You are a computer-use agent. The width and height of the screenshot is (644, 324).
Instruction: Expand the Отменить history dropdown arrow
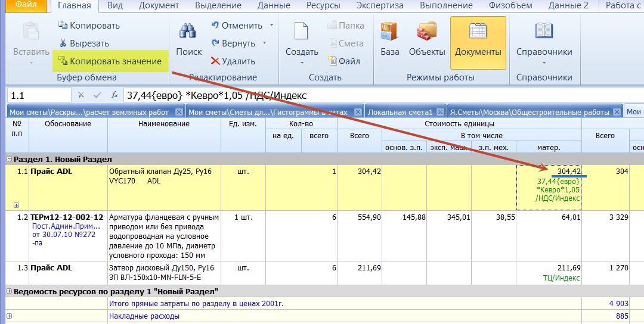click(x=271, y=26)
